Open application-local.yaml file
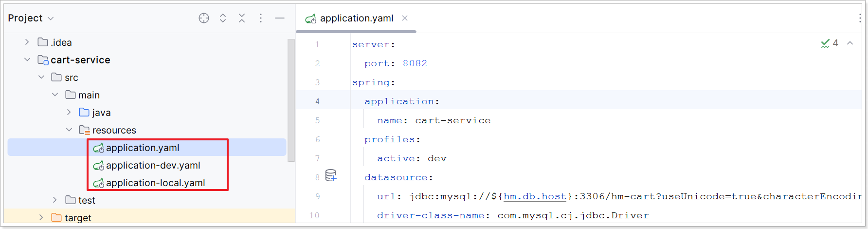This screenshot has width=868, height=229. [x=147, y=183]
